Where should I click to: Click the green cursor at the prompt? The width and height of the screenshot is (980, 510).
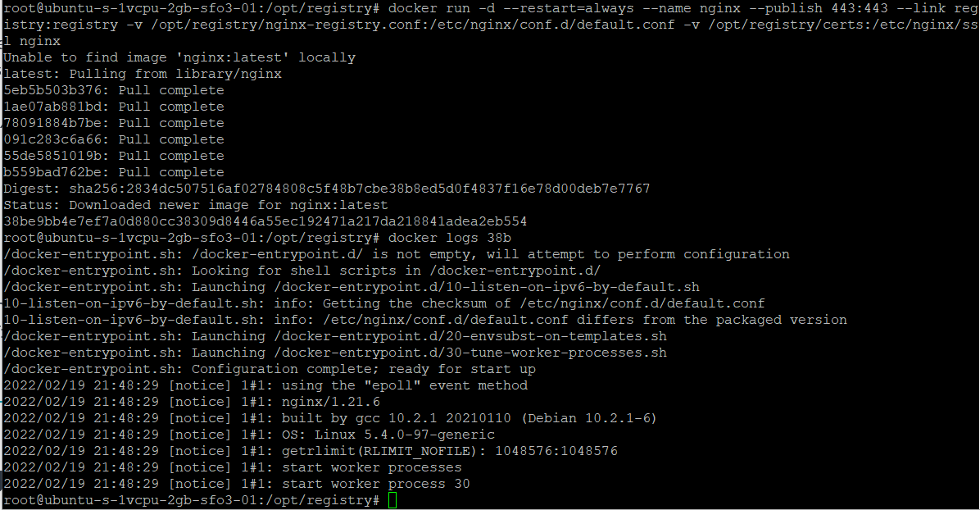click(x=392, y=500)
